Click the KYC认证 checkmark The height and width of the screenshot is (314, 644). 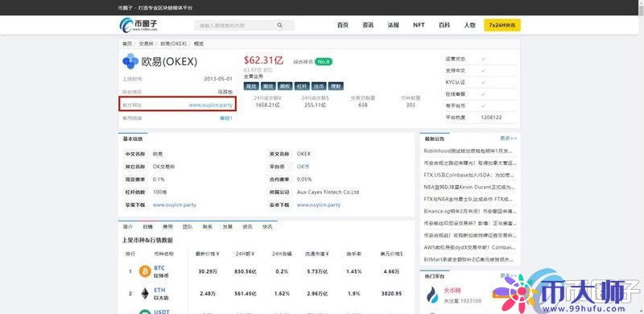tap(484, 82)
